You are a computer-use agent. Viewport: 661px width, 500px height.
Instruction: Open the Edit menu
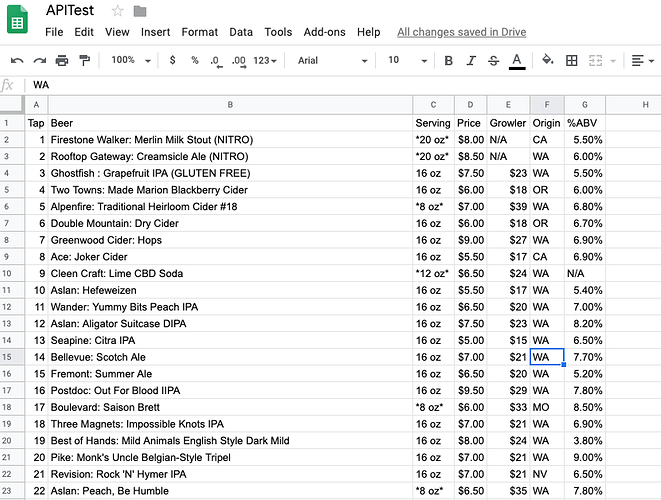84,32
